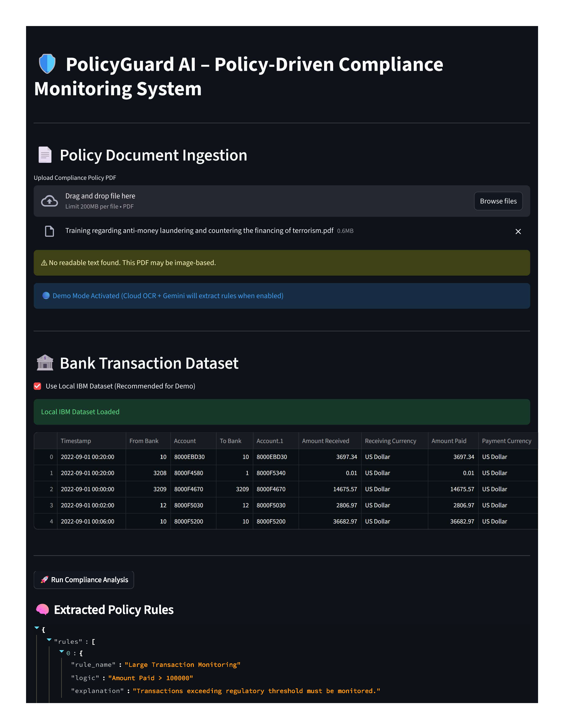This screenshot has width=563, height=728.
Task: Run Compliance Analysis
Action: (84, 580)
